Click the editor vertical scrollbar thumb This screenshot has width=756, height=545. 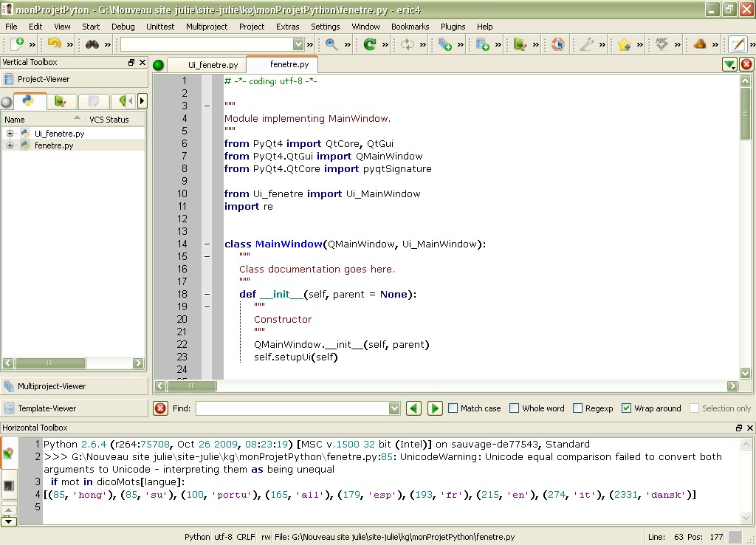(x=745, y=113)
